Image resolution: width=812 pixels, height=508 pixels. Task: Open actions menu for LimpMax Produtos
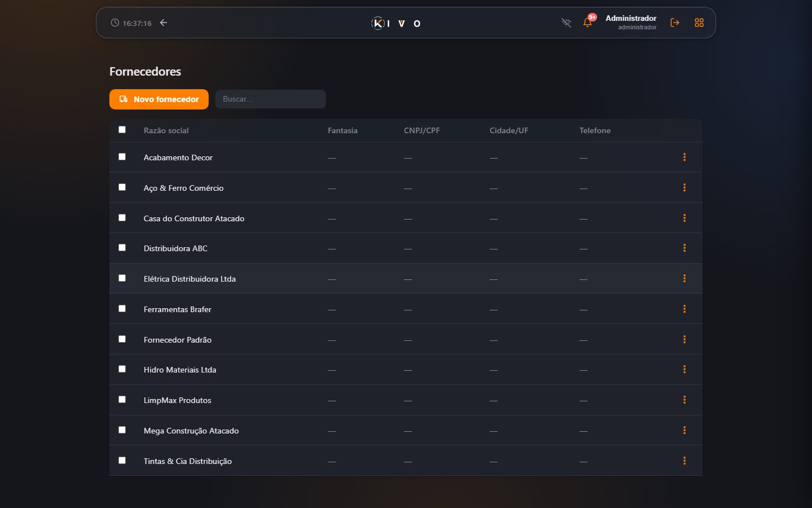[685, 400]
